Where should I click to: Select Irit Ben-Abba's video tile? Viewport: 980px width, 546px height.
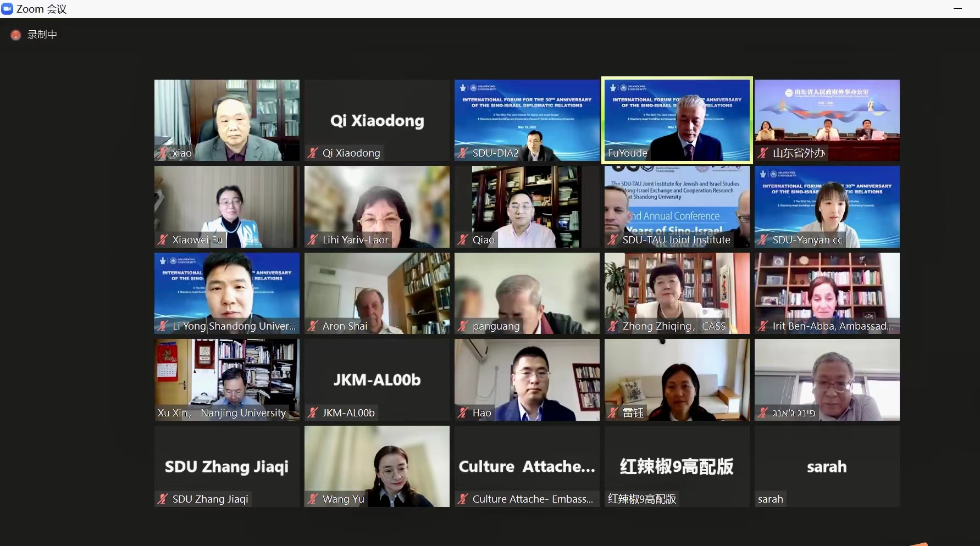pos(827,293)
